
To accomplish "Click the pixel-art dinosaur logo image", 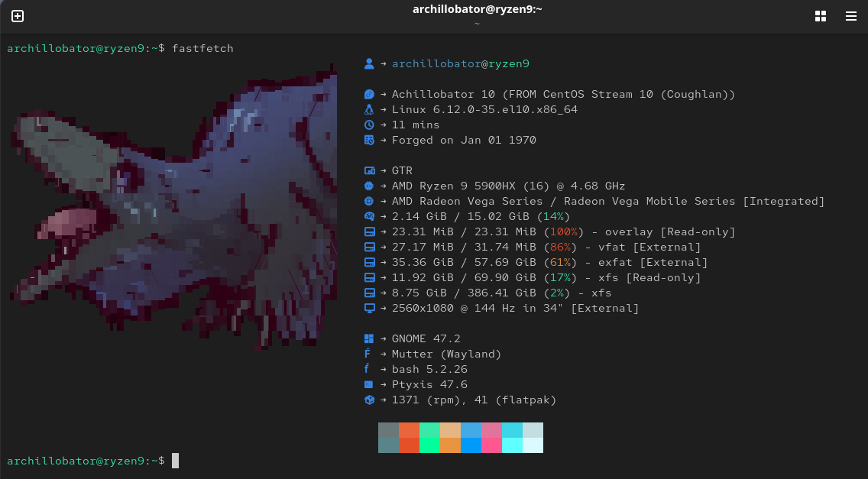I will tap(173, 208).
